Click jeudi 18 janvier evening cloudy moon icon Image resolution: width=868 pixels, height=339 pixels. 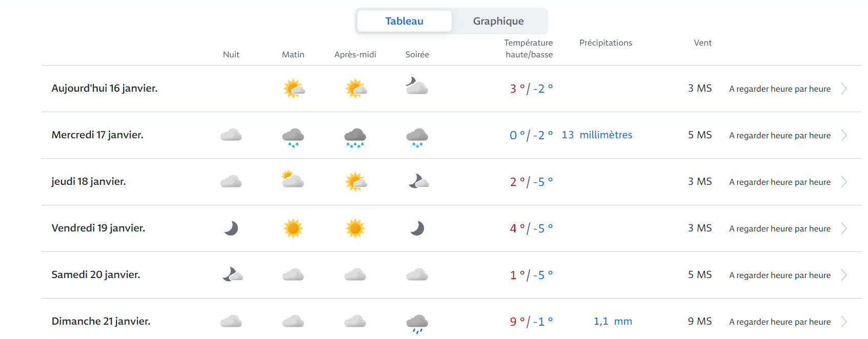click(418, 182)
